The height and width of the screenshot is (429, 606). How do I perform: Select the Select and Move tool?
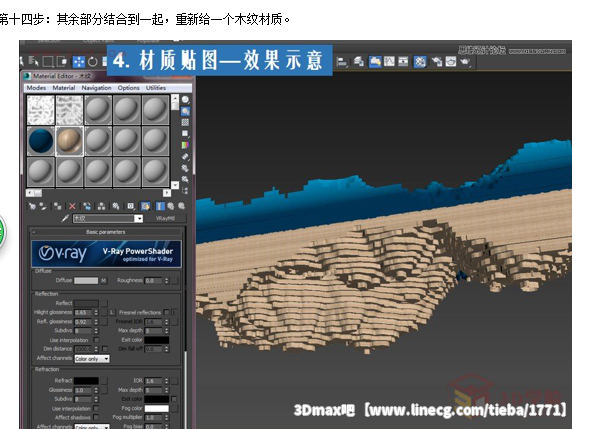[78, 62]
